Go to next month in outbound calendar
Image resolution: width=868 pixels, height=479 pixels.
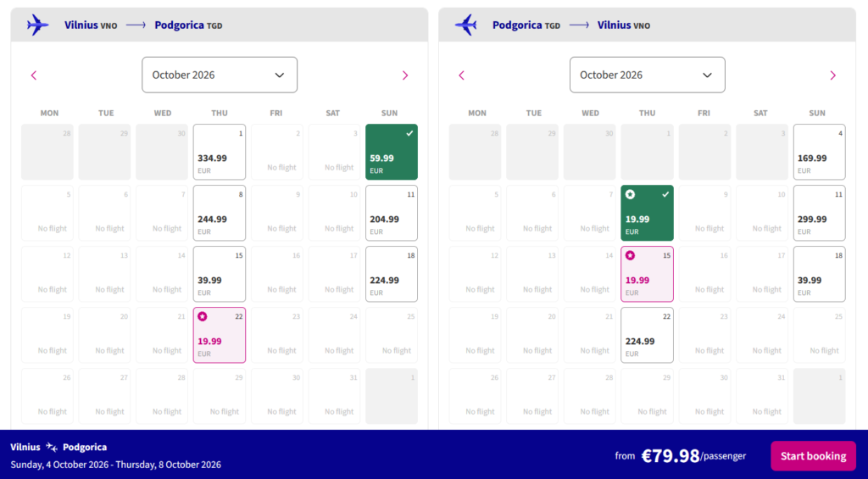click(404, 75)
